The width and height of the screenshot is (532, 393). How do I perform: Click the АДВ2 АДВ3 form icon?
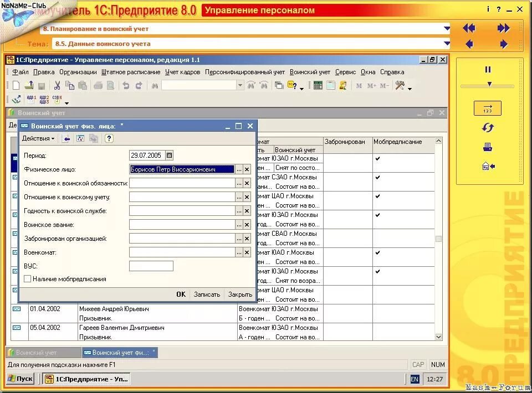(44, 99)
